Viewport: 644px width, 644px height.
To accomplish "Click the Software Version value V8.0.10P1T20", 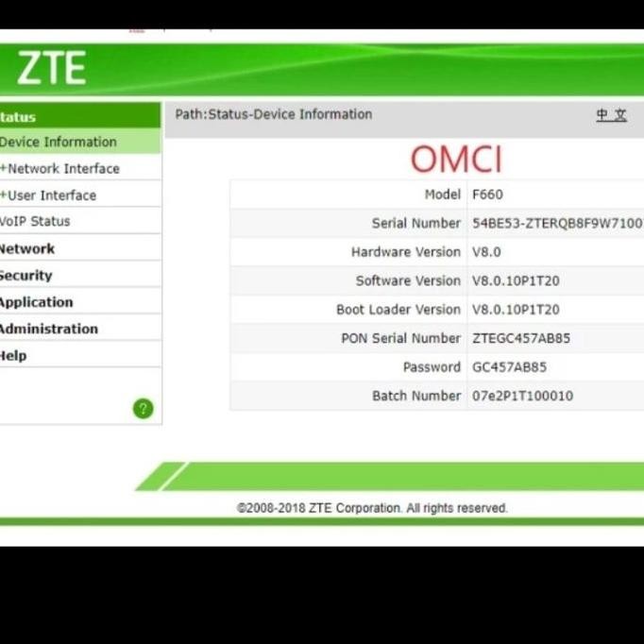I will point(516,280).
